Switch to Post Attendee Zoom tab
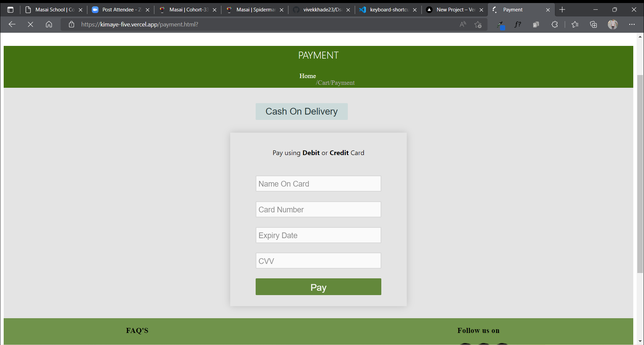The width and height of the screenshot is (644, 345). (117, 10)
